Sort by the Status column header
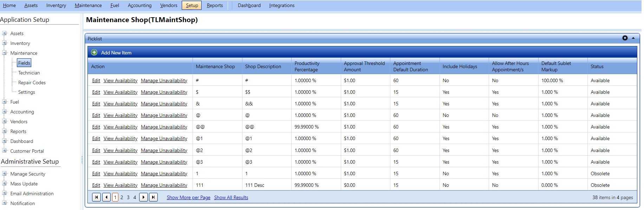The image size is (644, 210). pyautogui.click(x=597, y=66)
